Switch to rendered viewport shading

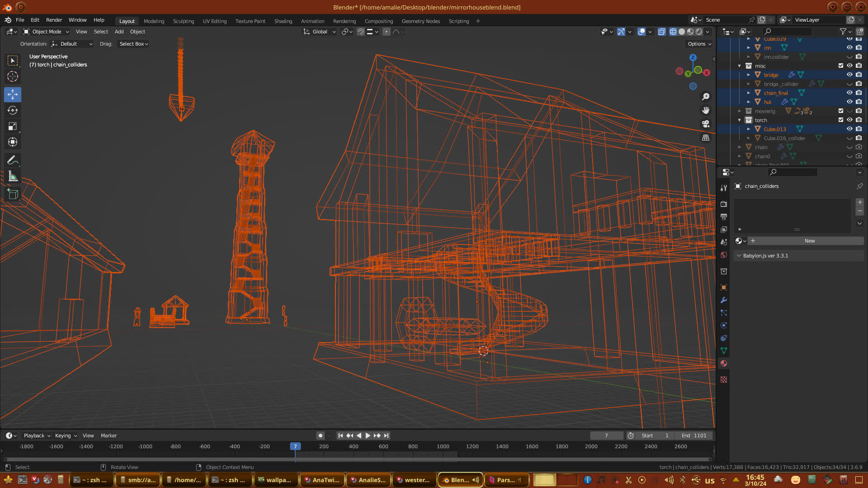(x=699, y=32)
